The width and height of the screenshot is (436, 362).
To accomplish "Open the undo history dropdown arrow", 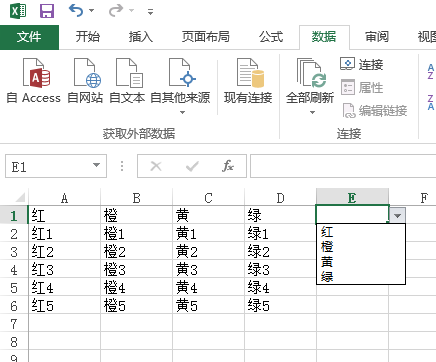I will coord(91,11).
